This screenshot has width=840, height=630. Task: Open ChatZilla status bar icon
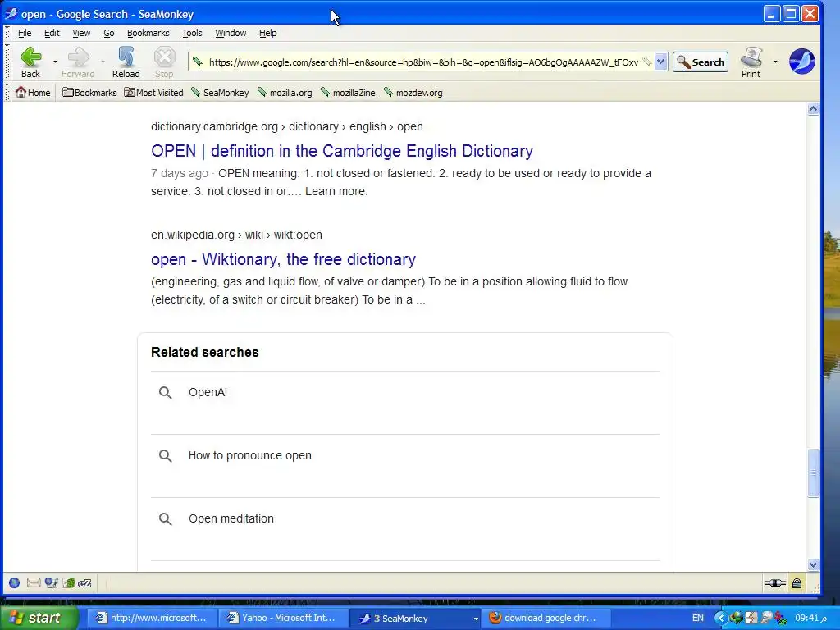[x=84, y=583]
